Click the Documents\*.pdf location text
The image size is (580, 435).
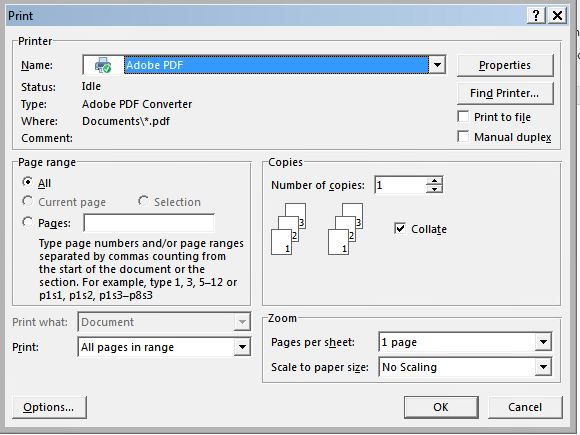coord(126,121)
